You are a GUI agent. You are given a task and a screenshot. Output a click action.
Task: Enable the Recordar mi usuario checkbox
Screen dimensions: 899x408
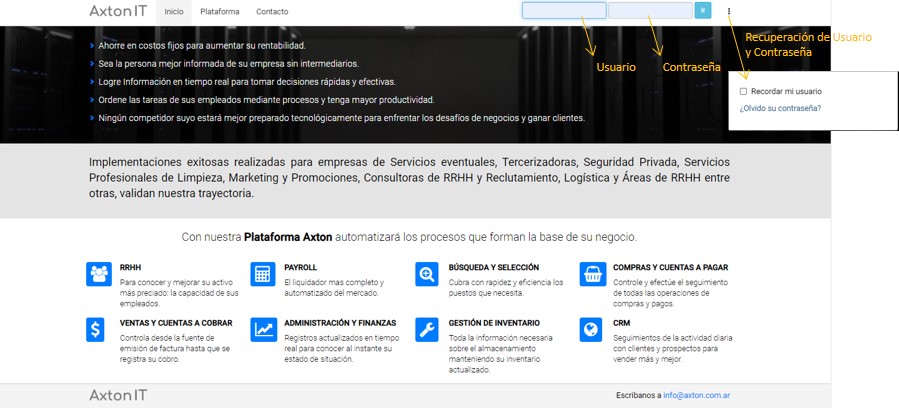point(744,91)
